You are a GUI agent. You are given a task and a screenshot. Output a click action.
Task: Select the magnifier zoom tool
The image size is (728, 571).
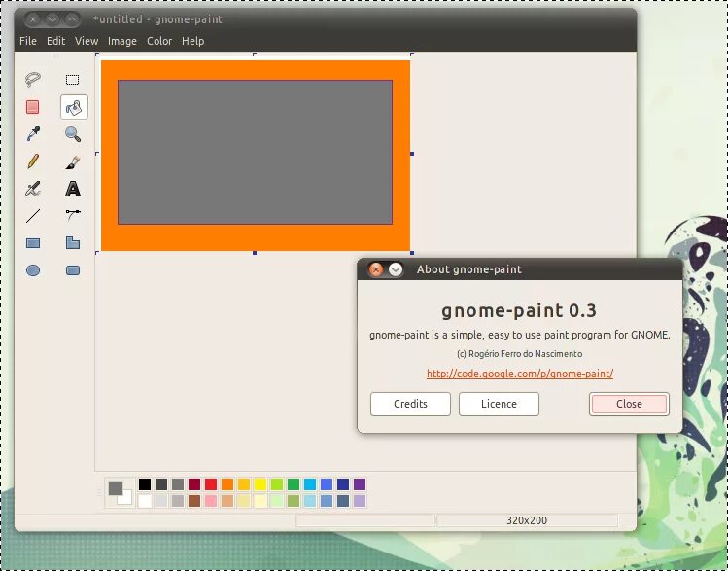tap(73, 134)
